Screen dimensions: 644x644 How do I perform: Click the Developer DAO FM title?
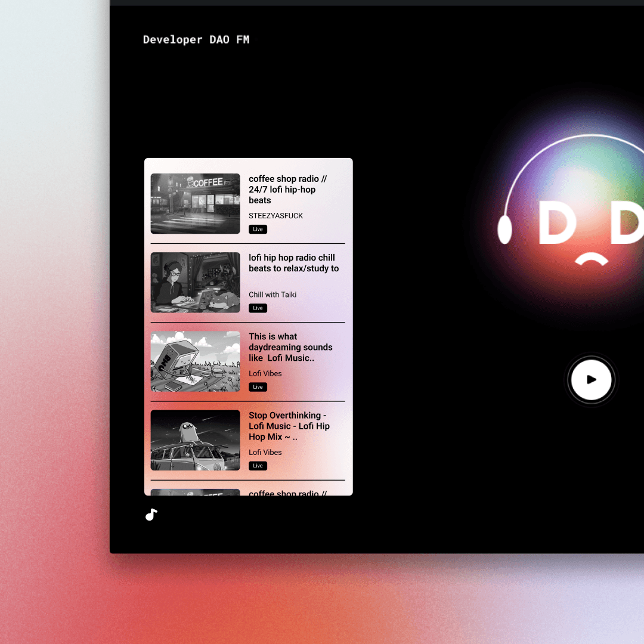(x=196, y=39)
